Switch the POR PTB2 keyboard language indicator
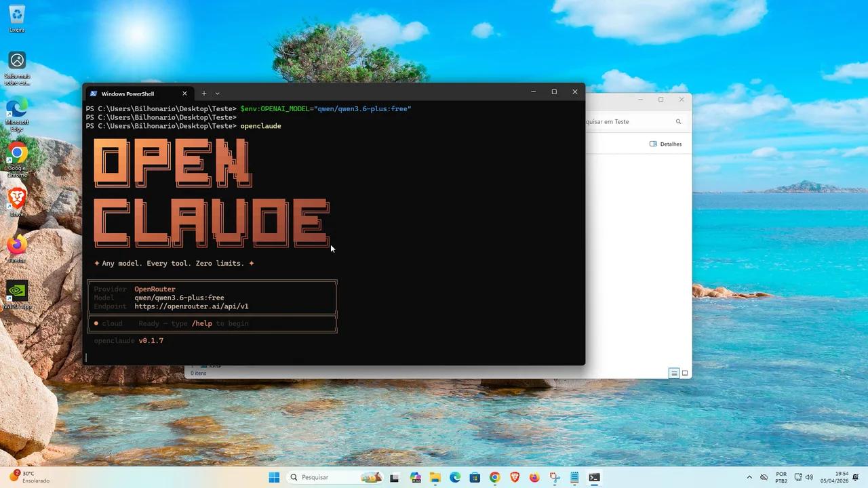Image resolution: width=868 pixels, height=488 pixels. click(x=781, y=477)
